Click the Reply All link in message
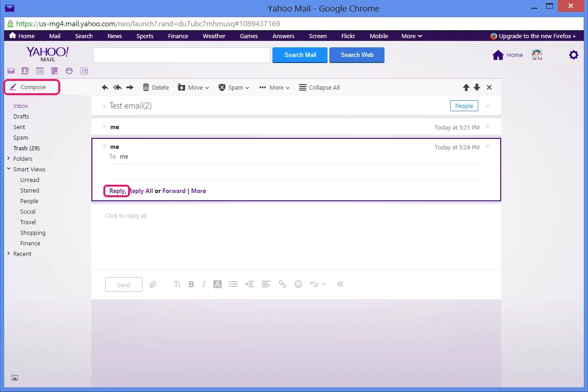The width and height of the screenshot is (588, 392). click(141, 191)
